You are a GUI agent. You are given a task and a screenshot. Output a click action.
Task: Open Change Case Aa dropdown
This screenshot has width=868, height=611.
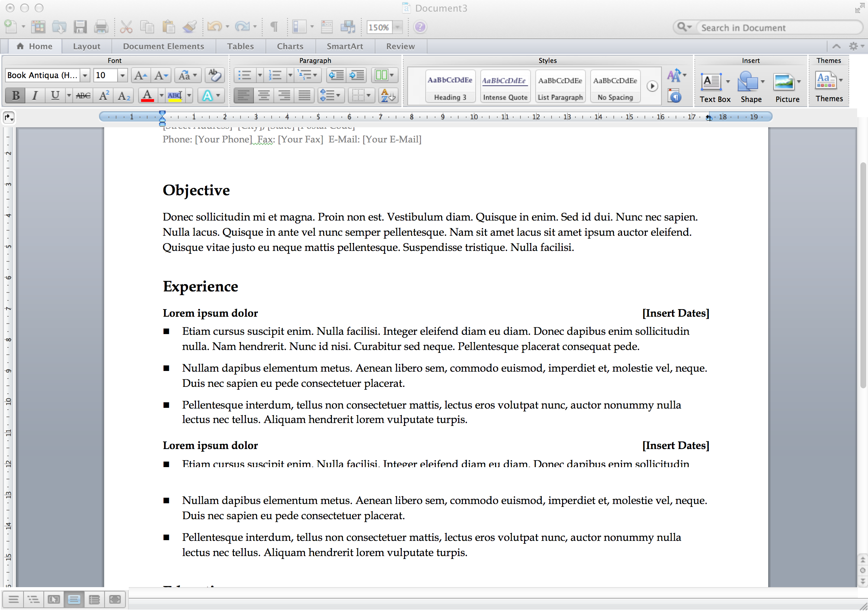(188, 75)
